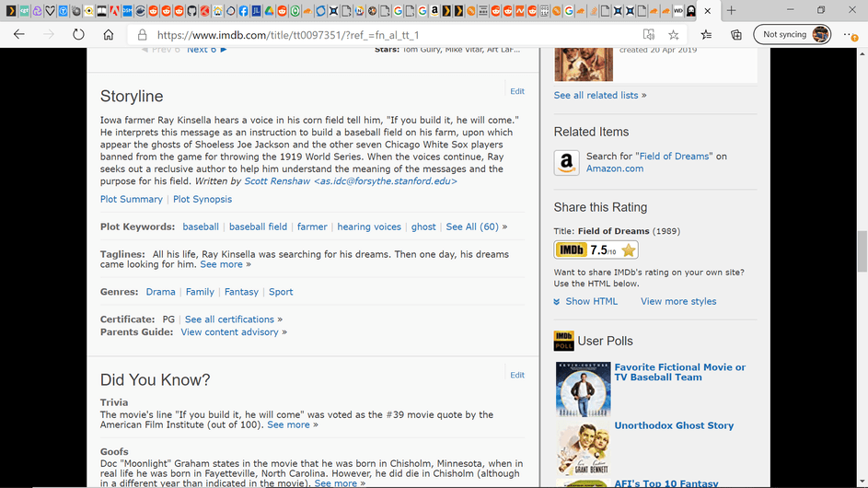
Task: Edit the Did You Know section
Action: (x=517, y=375)
